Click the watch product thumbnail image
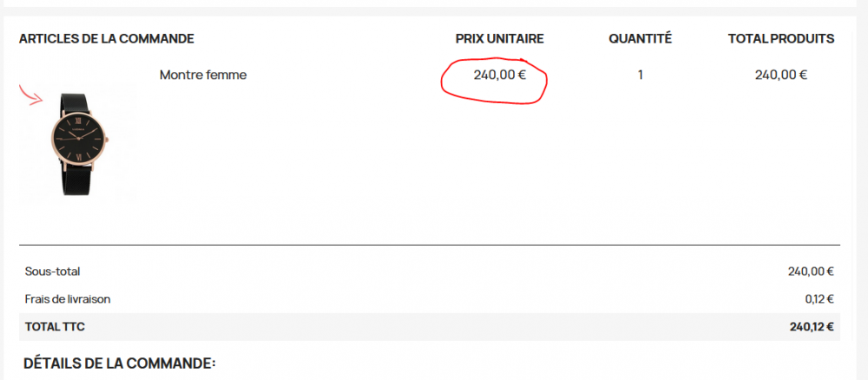868x380 pixels. click(80, 143)
